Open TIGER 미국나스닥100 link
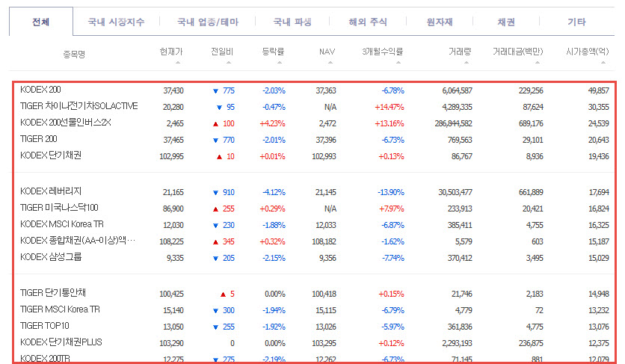 [59, 207]
